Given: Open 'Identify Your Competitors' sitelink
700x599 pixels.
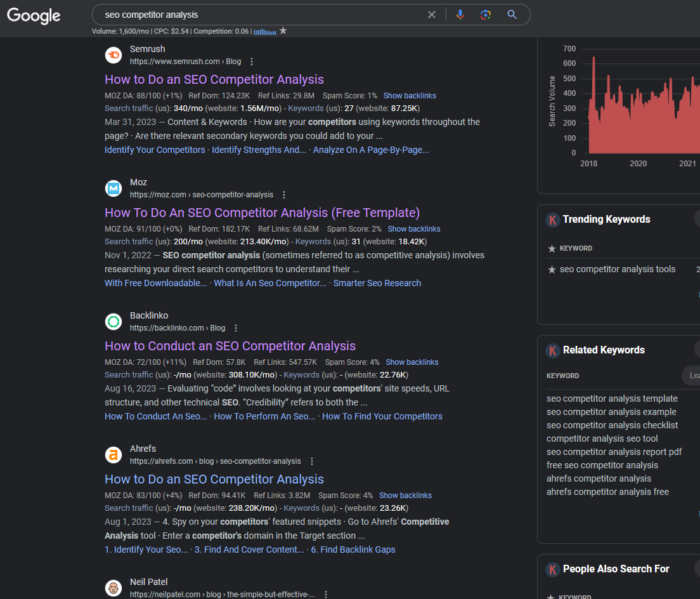Looking at the screenshot, I should pos(155,150).
